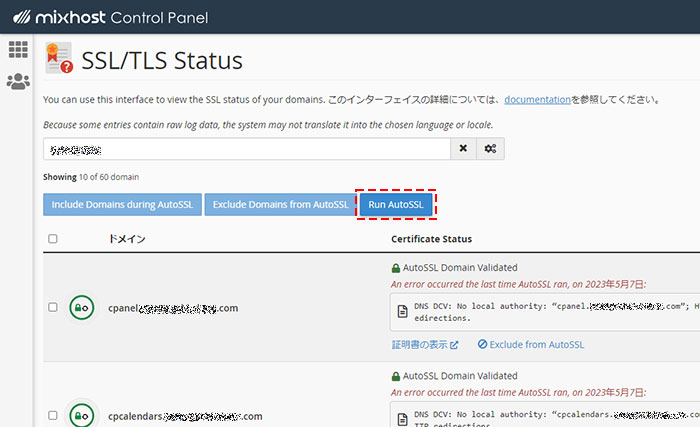Click the cpanel domain name text
The width and height of the screenshot is (700, 427).
[173, 308]
